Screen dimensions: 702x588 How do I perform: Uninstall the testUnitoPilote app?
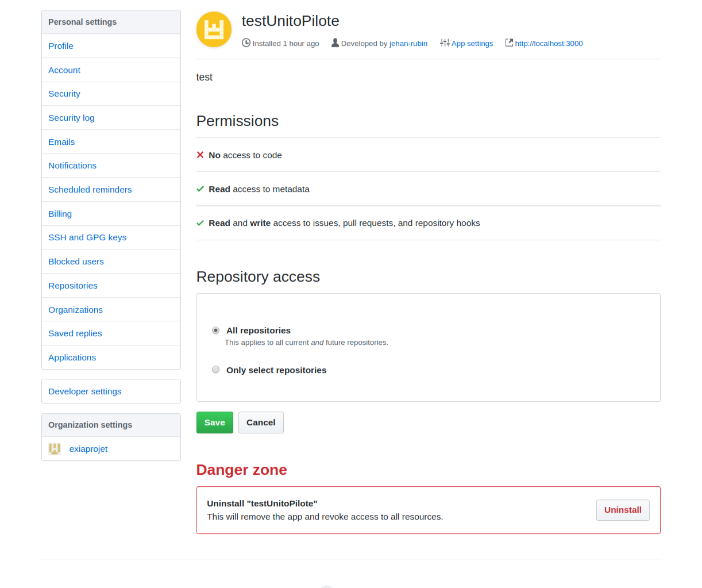click(623, 510)
